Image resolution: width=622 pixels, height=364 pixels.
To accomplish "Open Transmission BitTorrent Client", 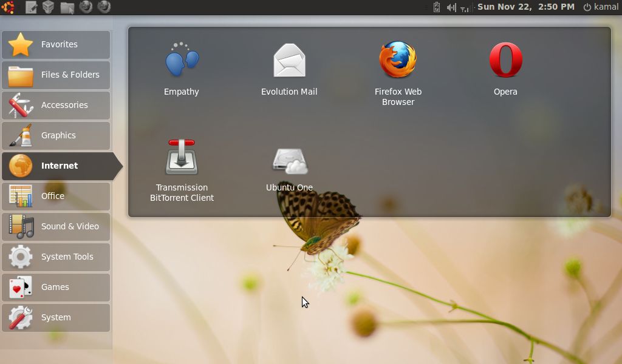I will point(182,170).
